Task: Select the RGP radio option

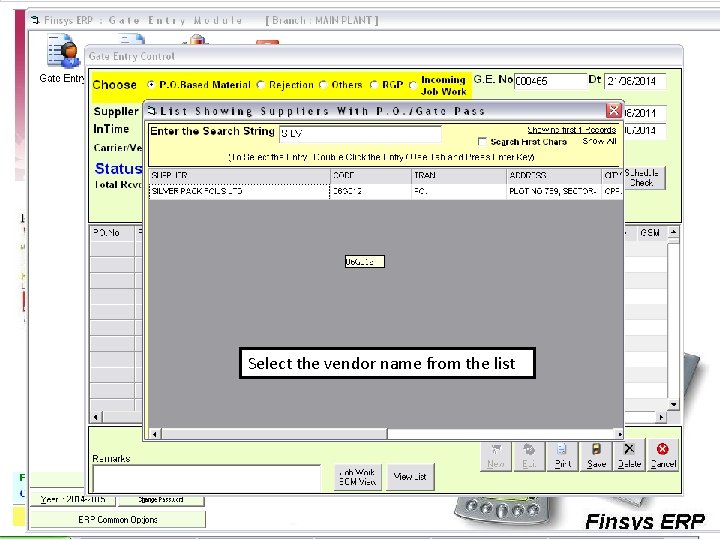Action: tap(374, 84)
